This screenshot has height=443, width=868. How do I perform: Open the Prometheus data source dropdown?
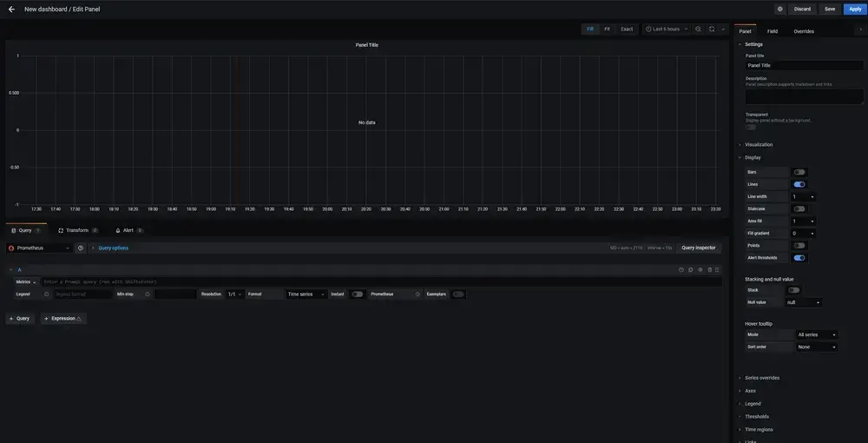39,248
